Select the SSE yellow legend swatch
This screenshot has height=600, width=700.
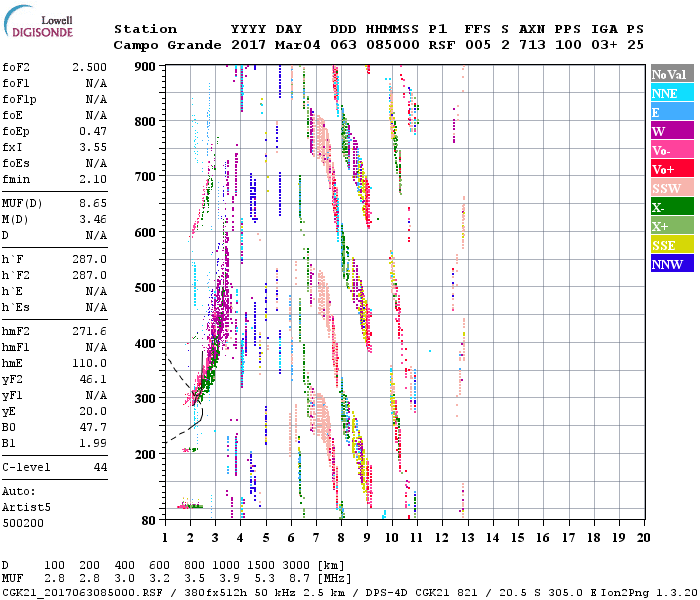[672, 245]
